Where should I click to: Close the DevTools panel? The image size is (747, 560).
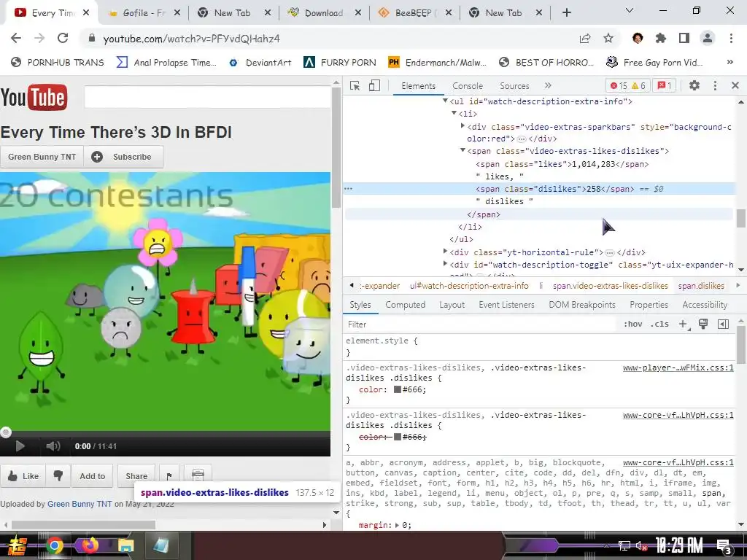735,86
